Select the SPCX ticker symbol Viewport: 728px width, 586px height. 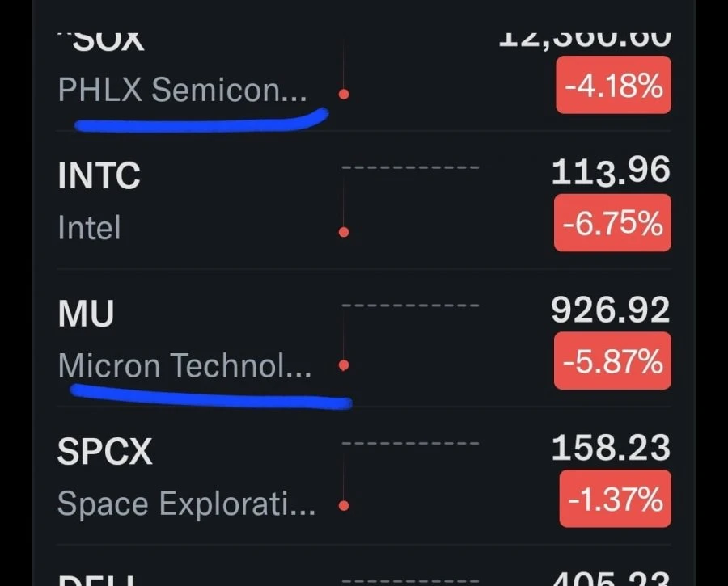[104, 452]
